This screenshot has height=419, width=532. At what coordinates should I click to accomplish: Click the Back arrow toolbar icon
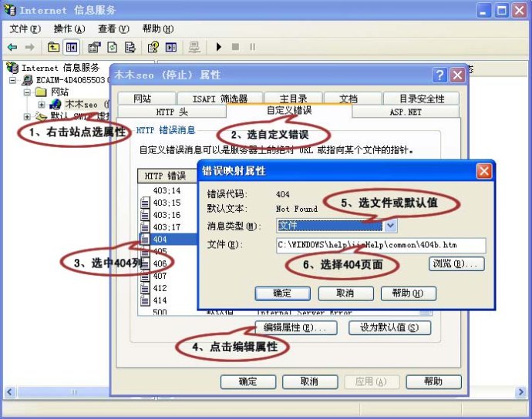[x=13, y=47]
